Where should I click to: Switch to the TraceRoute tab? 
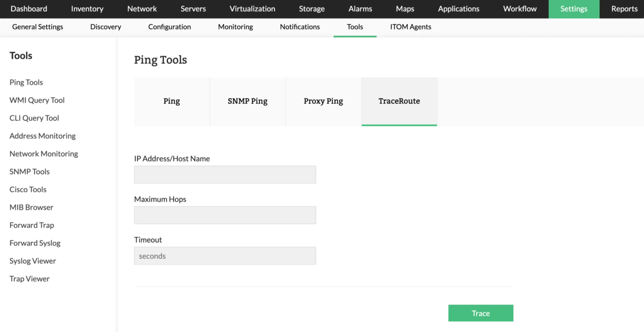pyautogui.click(x=399, y=101)
